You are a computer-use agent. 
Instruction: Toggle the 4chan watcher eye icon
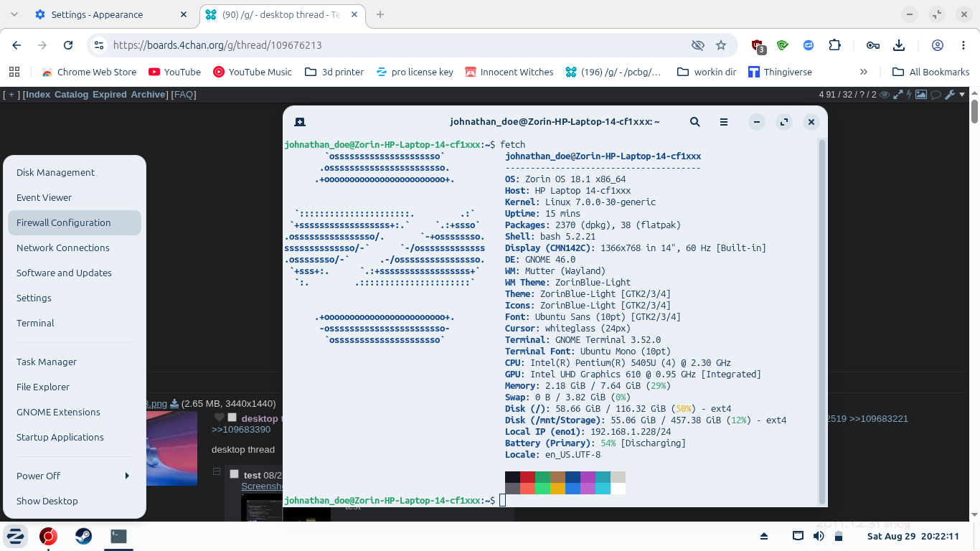tap(885, 95)
